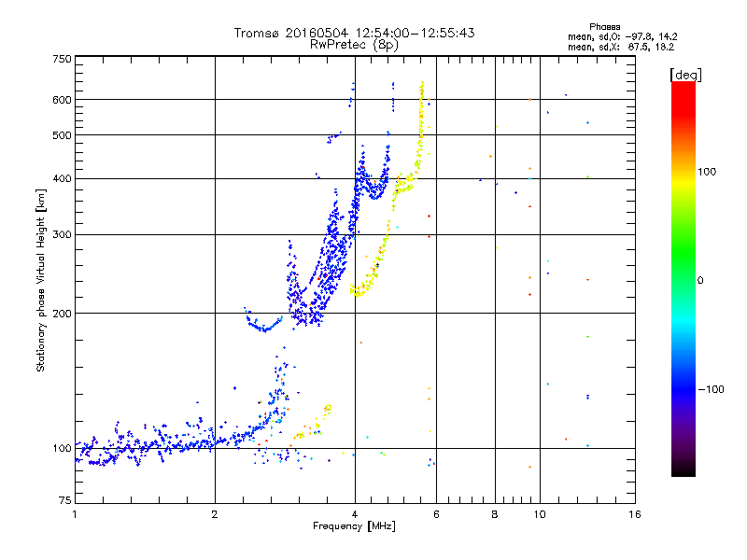Screen dimensions: 747x560
Task: Click the y-axis tick label '200'
Action: coord(62,314)
